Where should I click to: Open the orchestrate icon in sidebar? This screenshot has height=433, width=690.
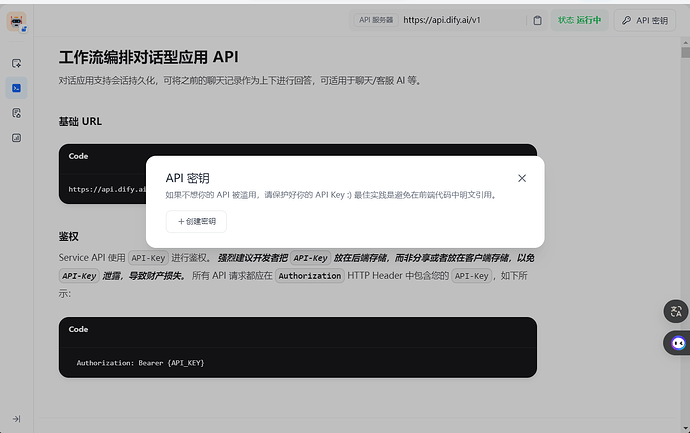(x=16, y=63)
